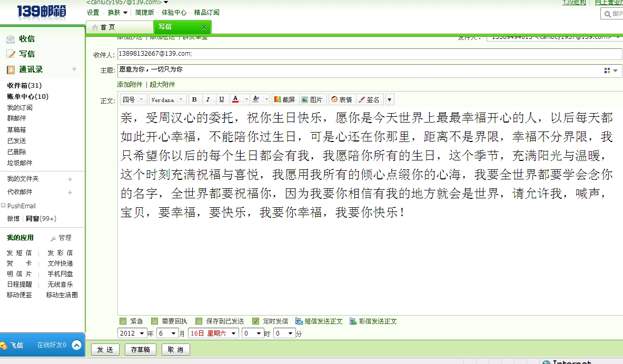623x364 pixels.
Task: Toggle bold formatting in the editor toolbar
Action: [x=195, y=99]
